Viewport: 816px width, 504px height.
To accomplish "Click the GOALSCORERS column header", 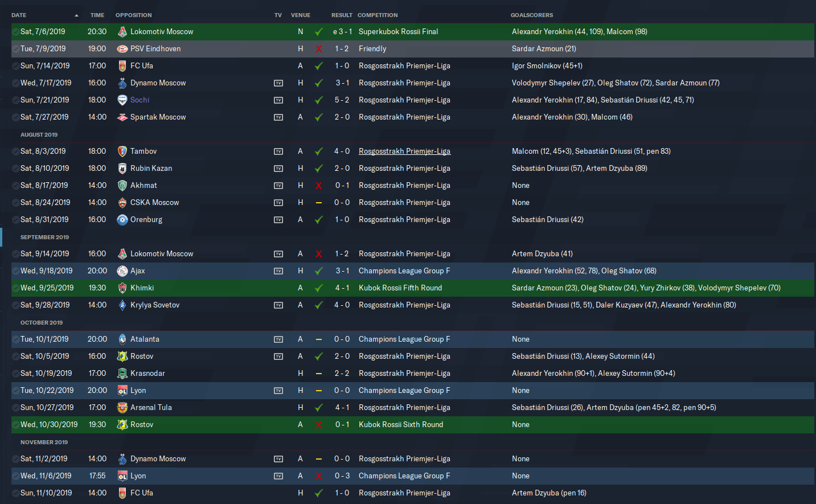I will [x=532, y=15].
